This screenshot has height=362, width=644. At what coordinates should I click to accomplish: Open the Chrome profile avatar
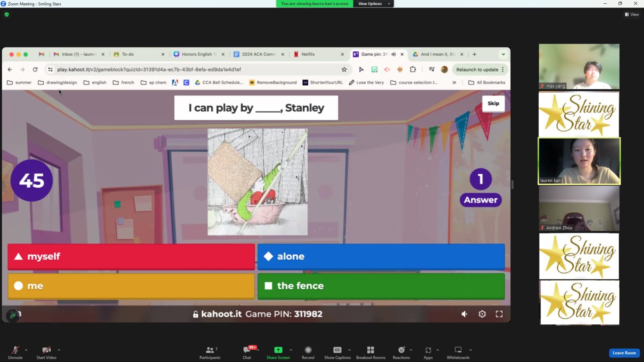click(x=444, y=70)
